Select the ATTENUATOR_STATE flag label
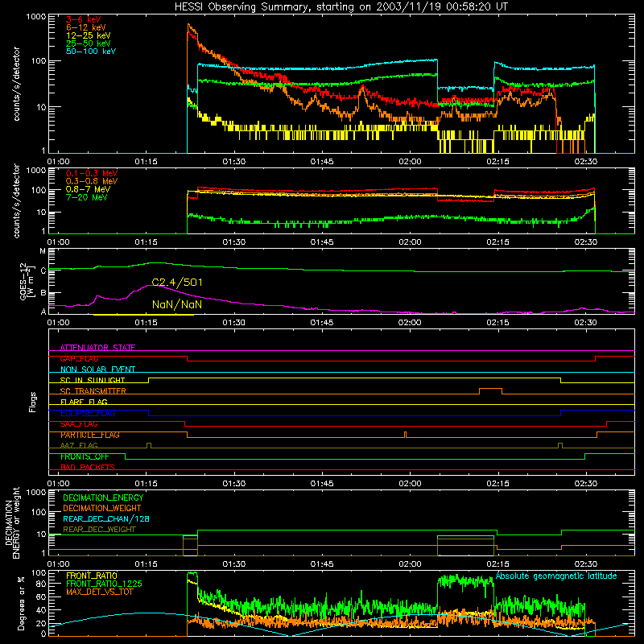The height and width of the screenshot is (644, 644). [x=97, y=348]
